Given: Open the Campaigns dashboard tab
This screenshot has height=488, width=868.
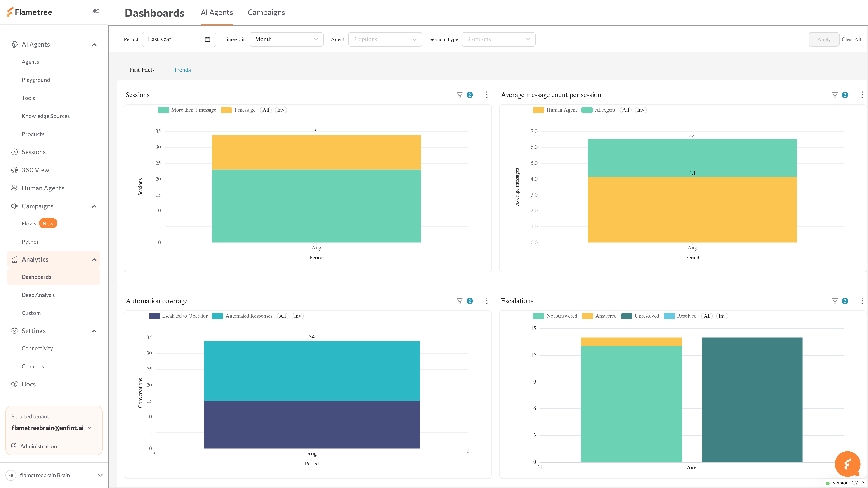Looking at the screenshot, I should pyautogui.click(x=266, y=12).
